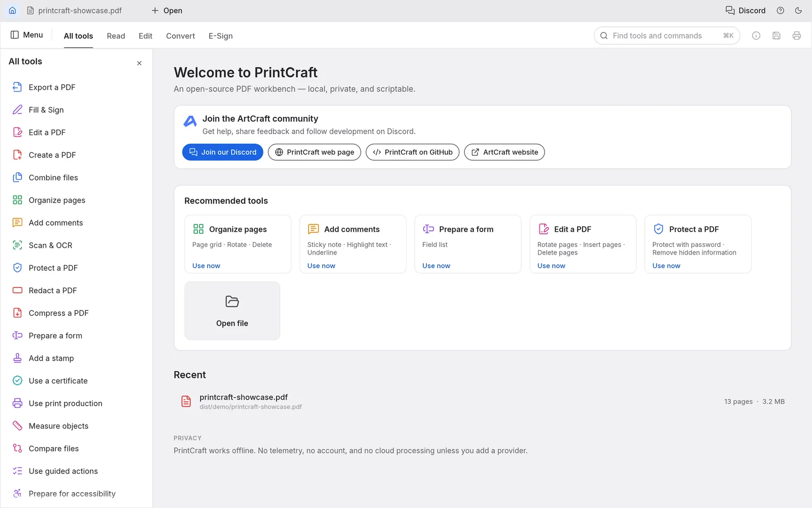The height and width of the screenshot is (508, 812).
Task: Click the Open file tile
Action: click(x=232, y=311)
